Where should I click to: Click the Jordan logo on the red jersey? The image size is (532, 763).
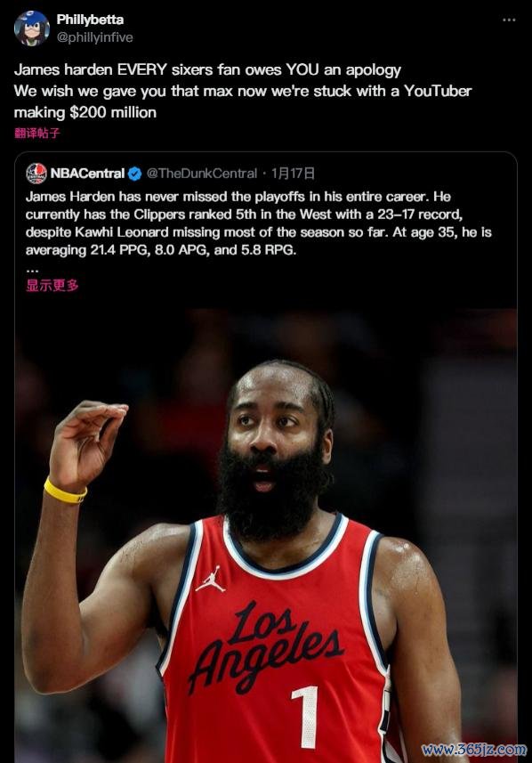[x=211, y=579]
